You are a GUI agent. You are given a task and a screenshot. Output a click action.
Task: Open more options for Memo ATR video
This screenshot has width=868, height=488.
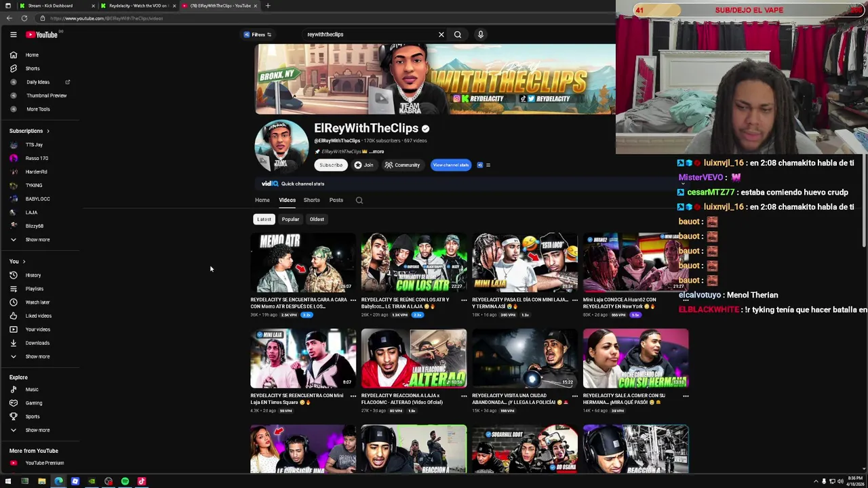tap(353, 300)
